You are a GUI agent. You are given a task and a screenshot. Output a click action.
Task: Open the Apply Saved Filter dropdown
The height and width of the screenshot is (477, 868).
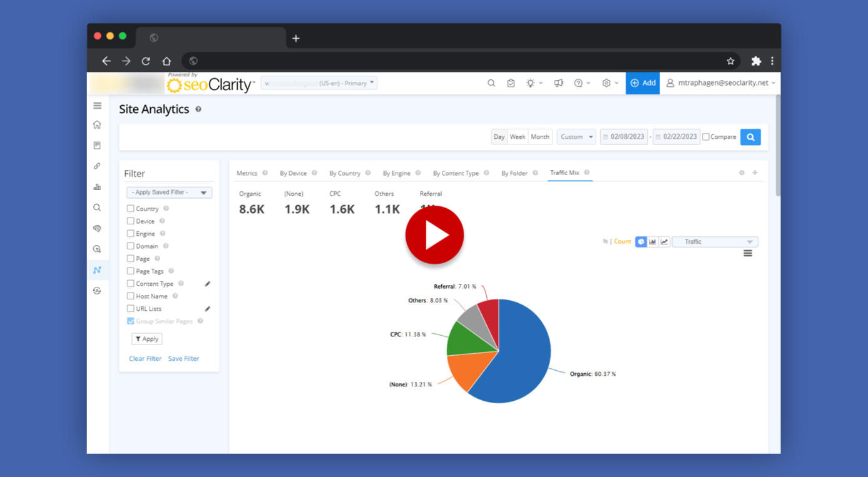tap(169, 193)
